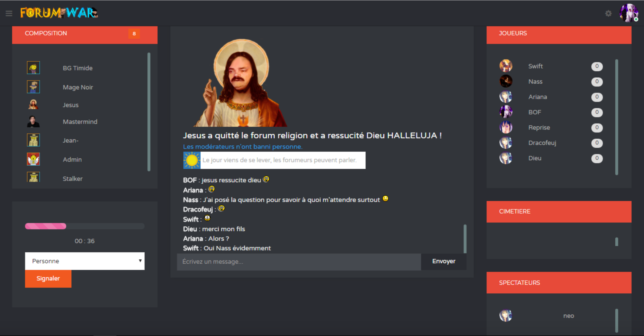Screen dimensions: 644x336
Task: Click the Cimetiere panel header
Action: pos(559,211)
